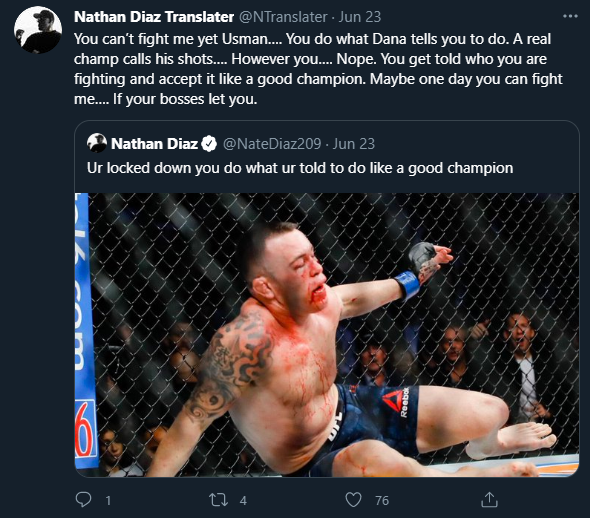Open the @NateDiaz209 handle
Image resolution: width=590 pixels, height=518 pixels.
point(272,144)
